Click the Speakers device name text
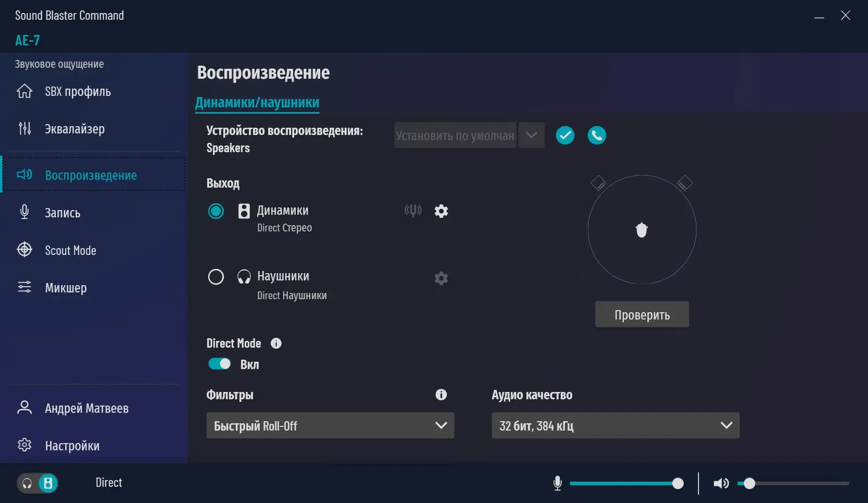 click(228, 148)
